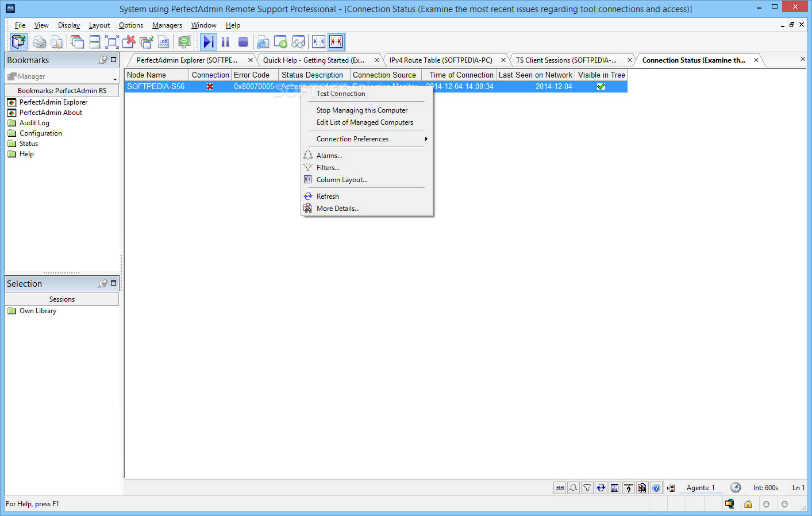
Task: Open the Options menu
Action: point(131,25)
